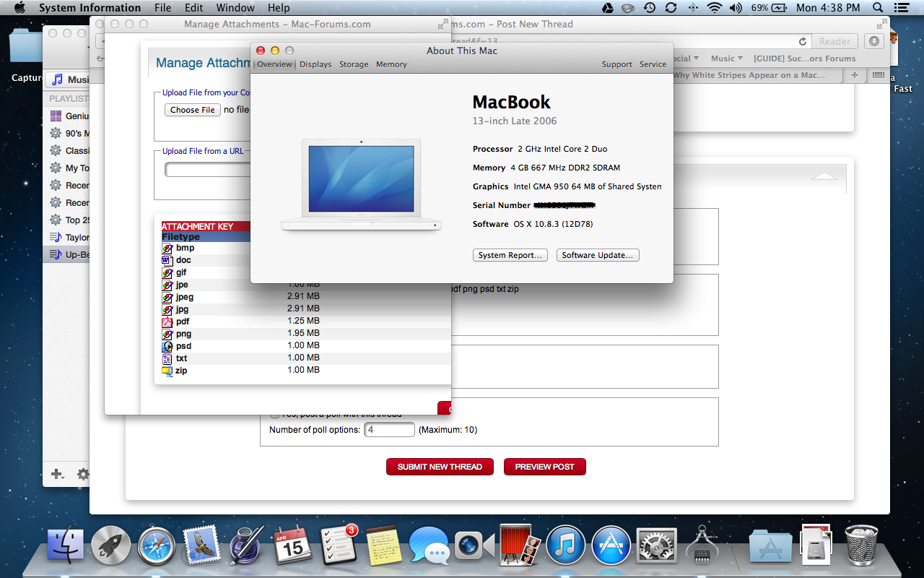
Task: Click Submit New Thread button
Action: (440, 467)
